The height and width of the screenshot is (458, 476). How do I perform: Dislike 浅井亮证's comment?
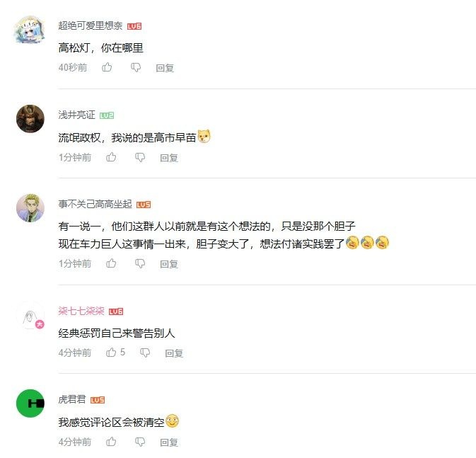point(140,157)
